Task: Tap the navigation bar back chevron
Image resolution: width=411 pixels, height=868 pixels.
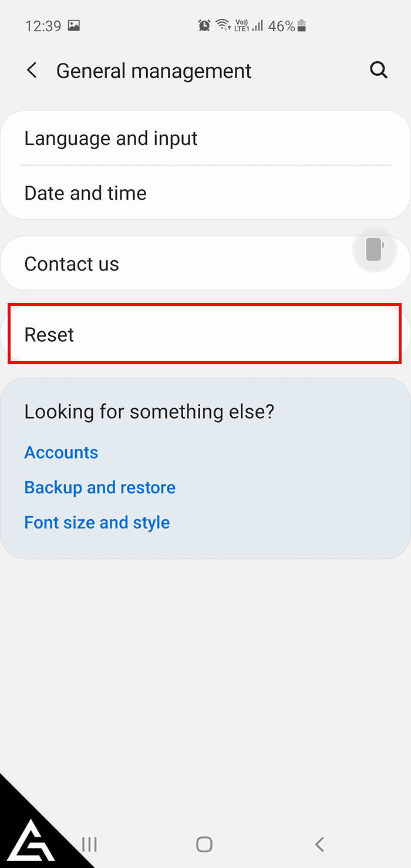Action: 319,845
